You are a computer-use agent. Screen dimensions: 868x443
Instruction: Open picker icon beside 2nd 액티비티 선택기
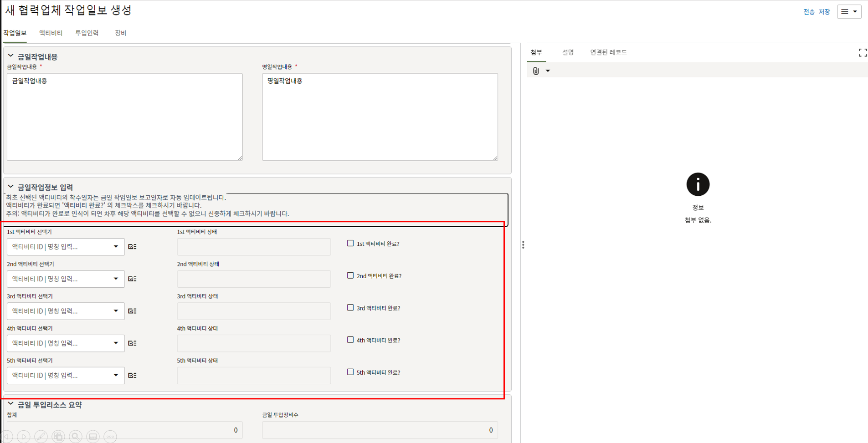pos(132,279)
